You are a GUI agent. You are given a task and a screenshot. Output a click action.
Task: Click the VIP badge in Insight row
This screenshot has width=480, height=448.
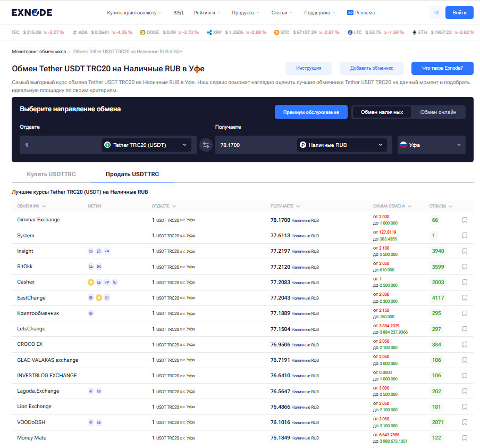pyautogui.click(x=106, y=251)
